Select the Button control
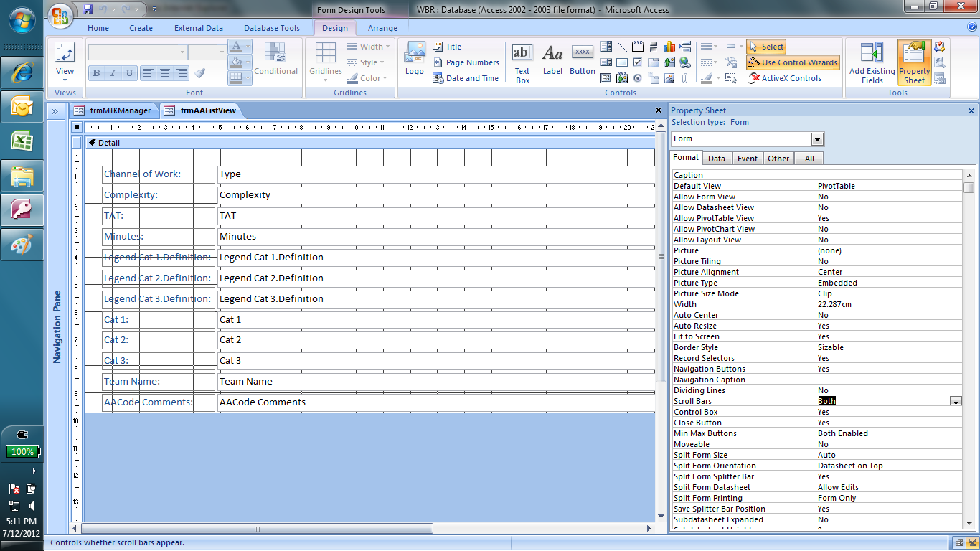 (x=582, y=62)
